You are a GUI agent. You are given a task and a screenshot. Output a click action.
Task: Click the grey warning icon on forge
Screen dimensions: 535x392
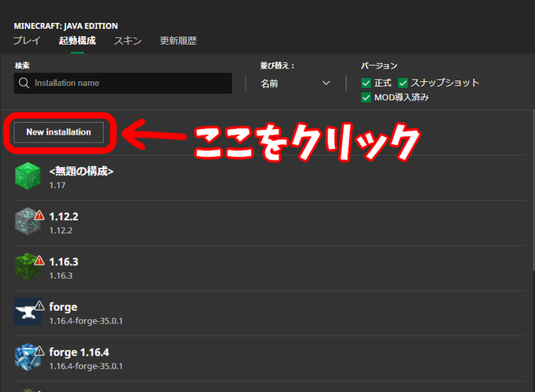point(39,305)
